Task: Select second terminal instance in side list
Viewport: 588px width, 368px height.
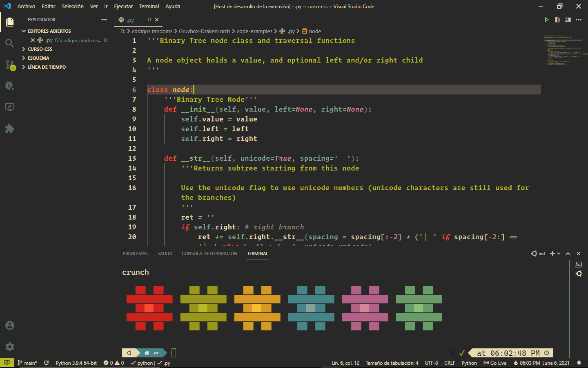Action: [x=579, y=274]
